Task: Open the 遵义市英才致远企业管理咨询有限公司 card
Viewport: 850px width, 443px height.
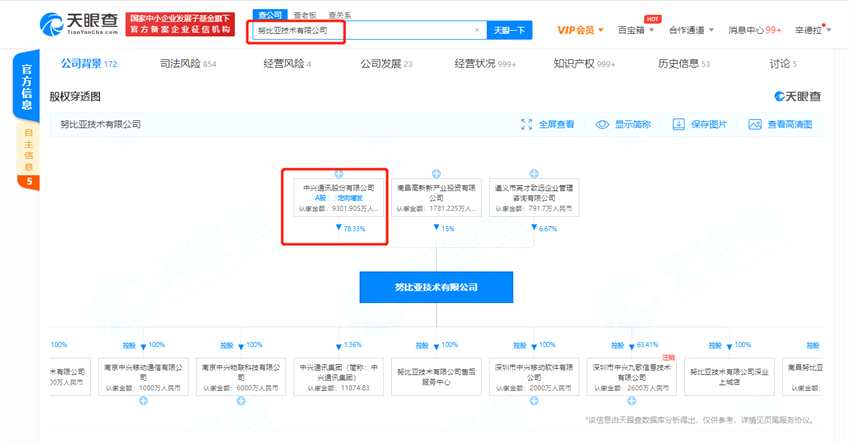Action: (534, 197)
